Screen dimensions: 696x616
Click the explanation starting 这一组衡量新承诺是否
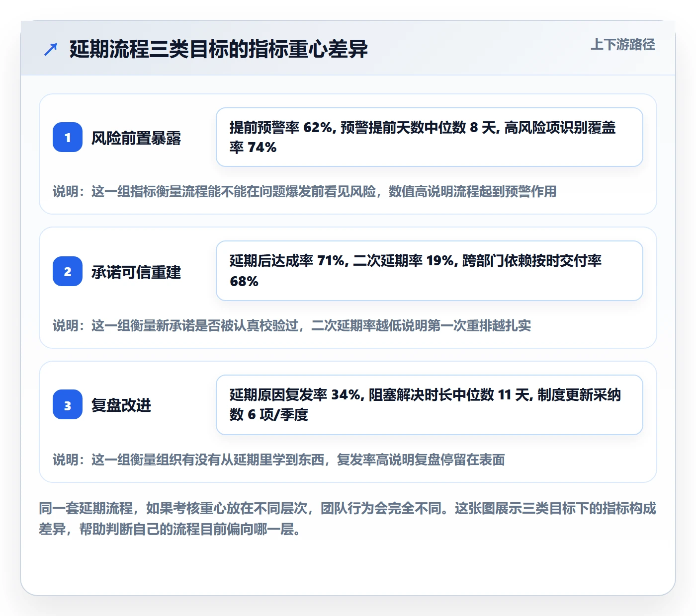click(x=292, y=326)
